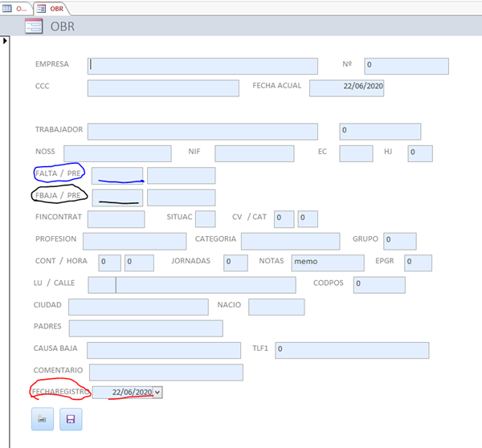Click the COMENTARIO input field
482x448 pixels.
166,373
